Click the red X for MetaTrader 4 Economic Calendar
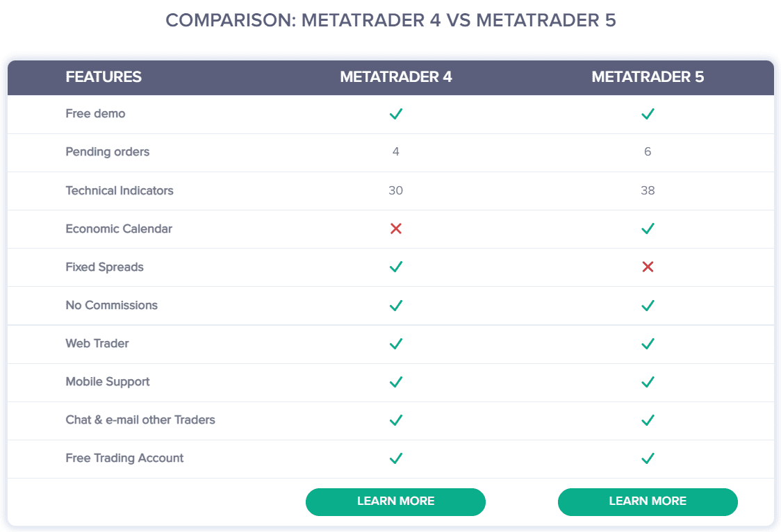781x532 pixels. coord(396,228)
